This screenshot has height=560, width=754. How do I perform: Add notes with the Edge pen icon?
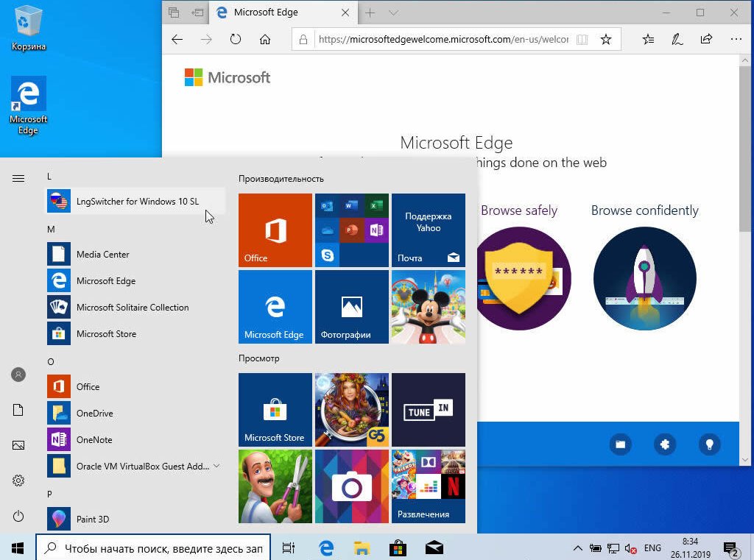point(677,40)
